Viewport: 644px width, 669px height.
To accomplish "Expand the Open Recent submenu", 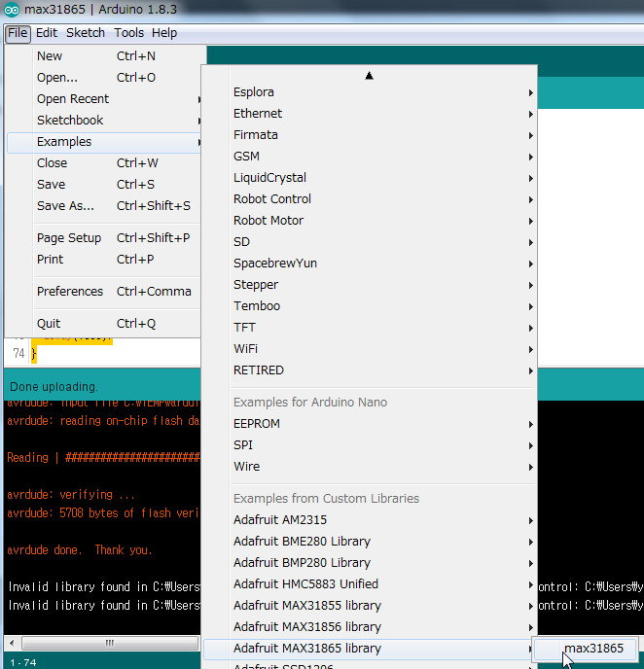I will (x=104, y=98).
